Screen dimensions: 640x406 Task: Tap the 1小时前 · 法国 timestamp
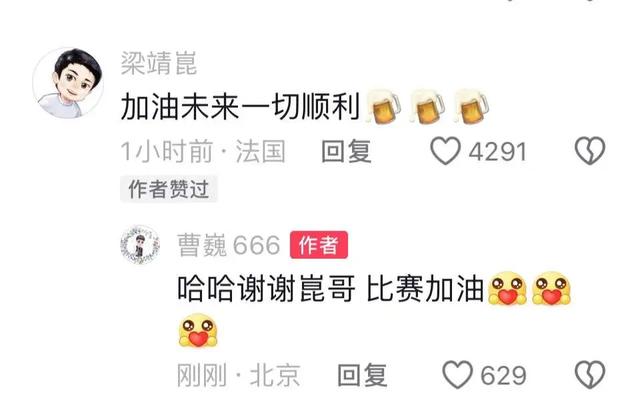pos(203,151)
